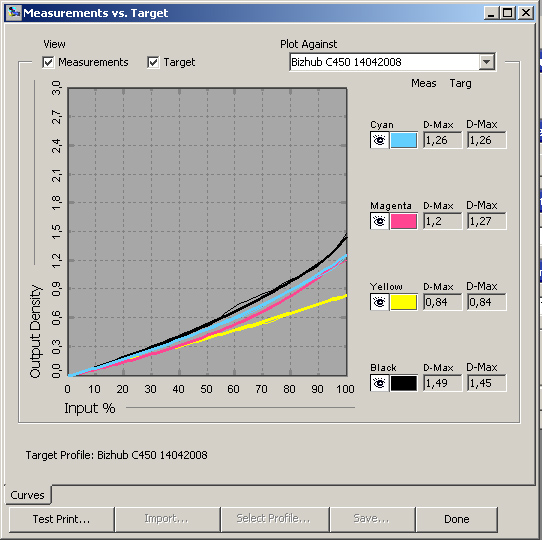542x540 pixels.
Task: Uncheck the Measurements checkbox
Action: point(48,63)
